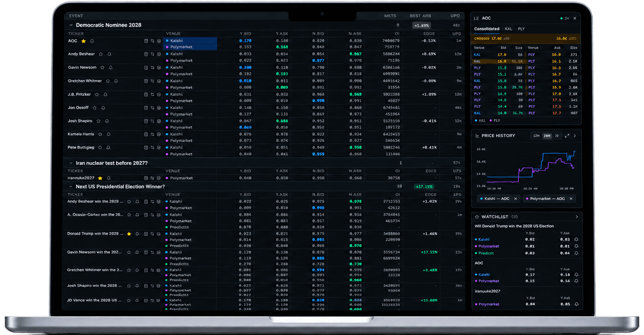Select 12H price history range
Image resolution: width=644 pixels, height=335 pixels.
coord(536,136)
